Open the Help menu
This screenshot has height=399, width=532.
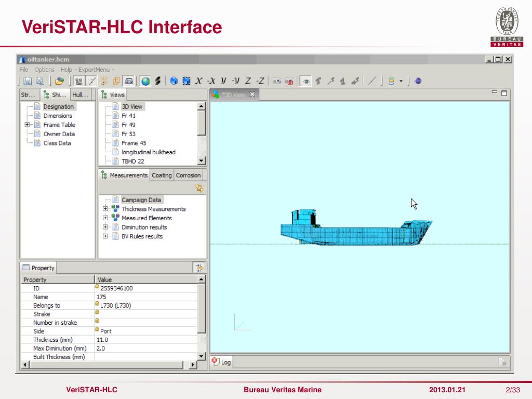coord(66,70)
